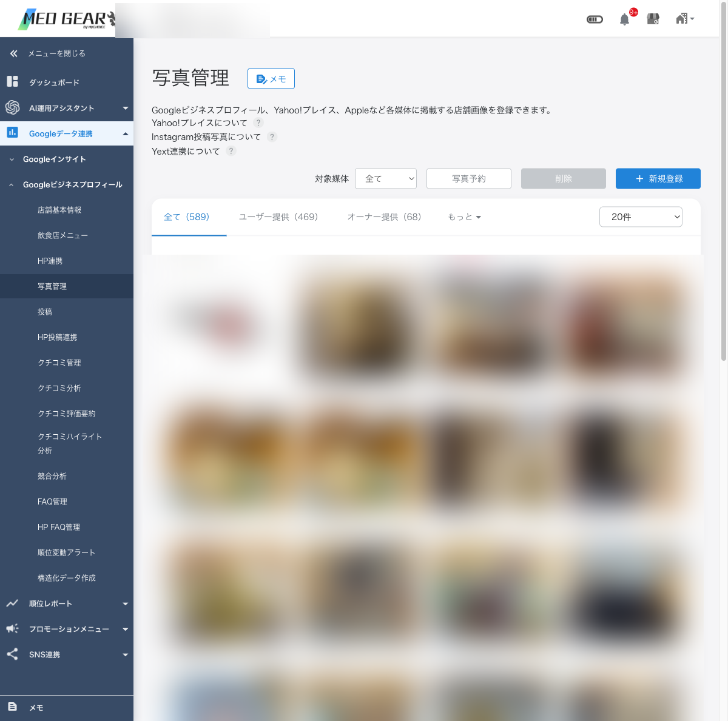728x721 pixels.
Task: Open the Dashboard icon in sidebar
Action: [x=13, y=81]
